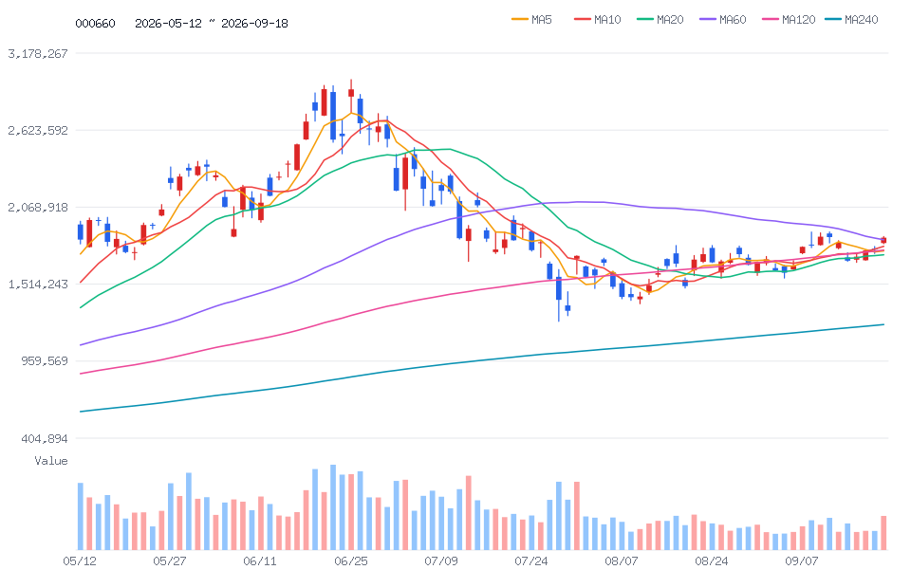This screenshot has width=911, height=588.
Task: Click the 09/07 date axis label
Action: (x=802, y=561)
